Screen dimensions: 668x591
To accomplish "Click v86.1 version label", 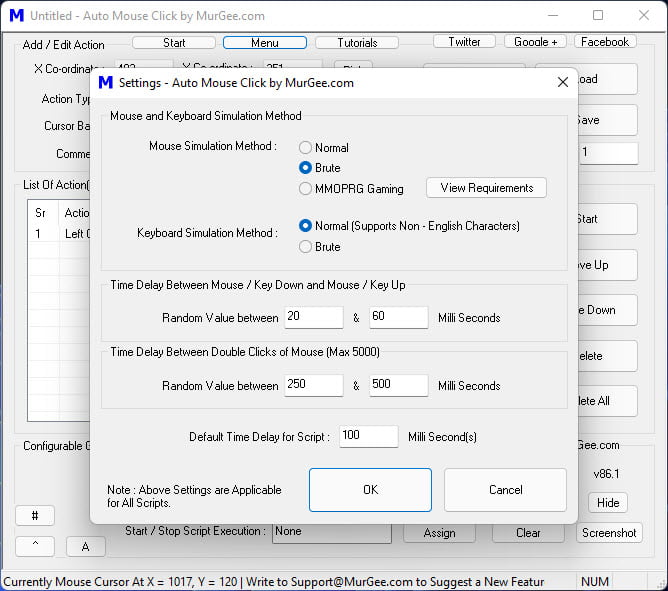I will [606, 474].
